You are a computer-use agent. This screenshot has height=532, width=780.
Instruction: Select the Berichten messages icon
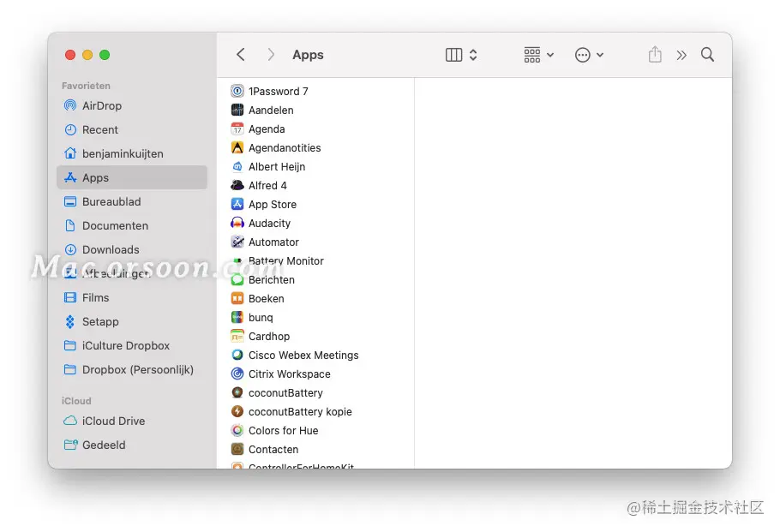tap(237, 279)
